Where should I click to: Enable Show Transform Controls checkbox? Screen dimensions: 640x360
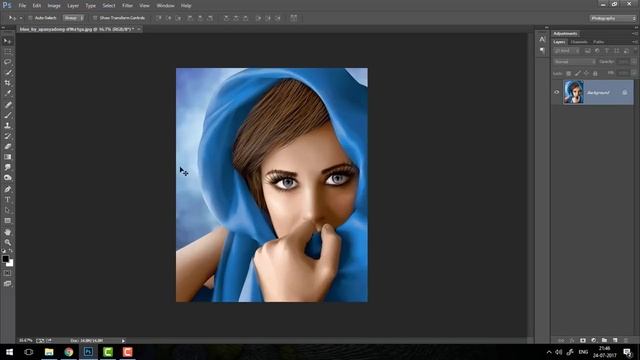[x=95, y=18]
